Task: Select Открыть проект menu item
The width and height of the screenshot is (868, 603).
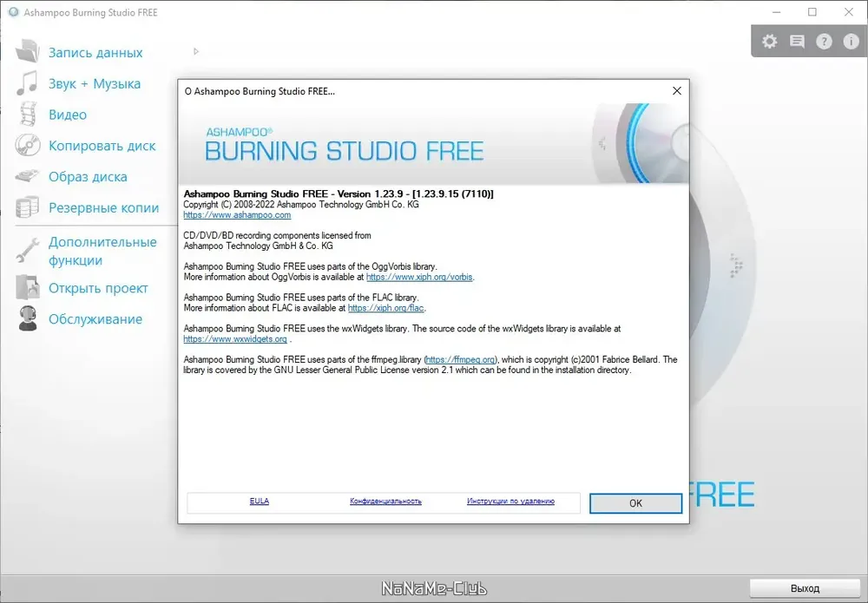Action: click(x=98, y=288)
